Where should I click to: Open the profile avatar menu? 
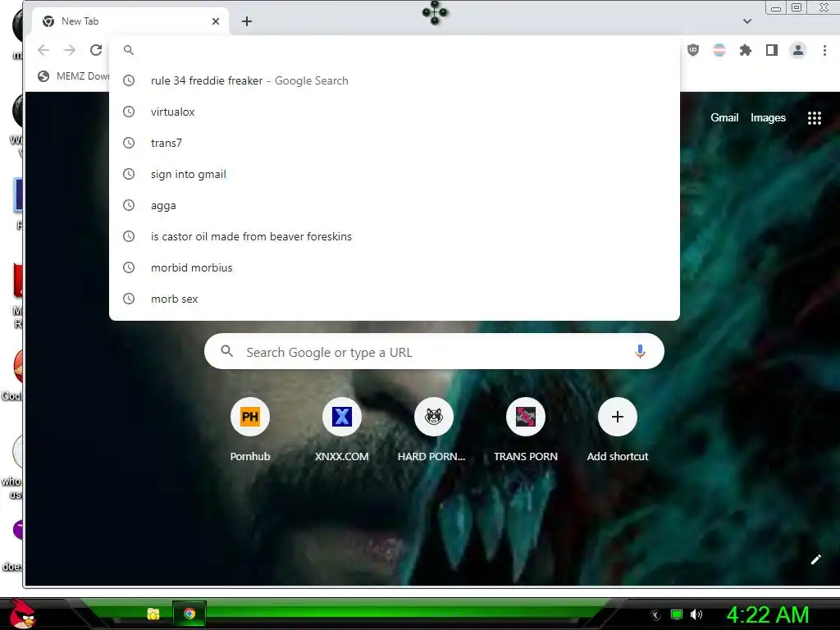(x=797, y=50)
